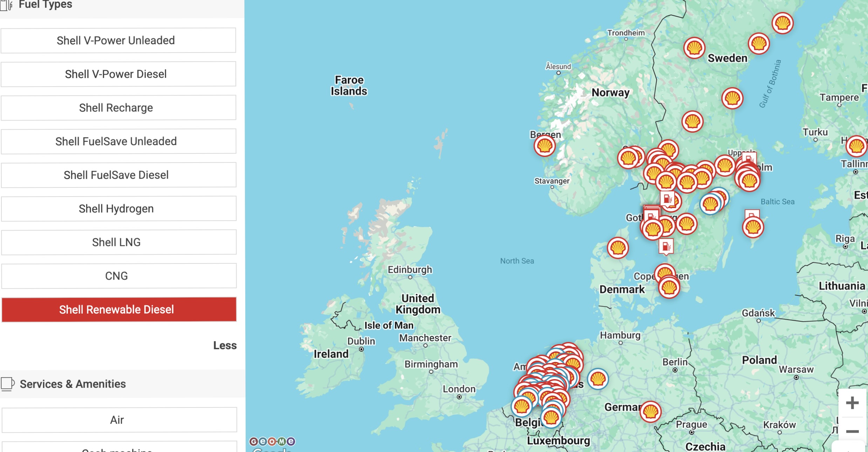868x452 pixels.
Task: Select Shell FuelSave Unleaded fuel type
Action: (x=118, y=141)
